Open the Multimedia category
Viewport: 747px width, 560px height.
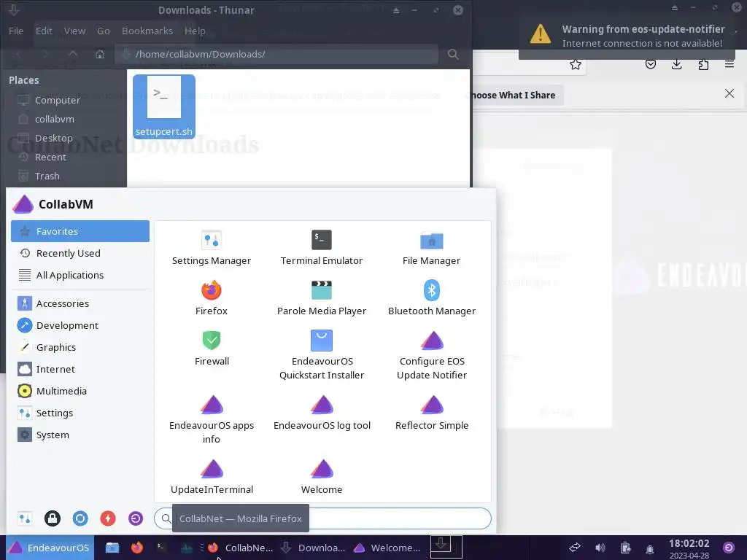point(80,391)
